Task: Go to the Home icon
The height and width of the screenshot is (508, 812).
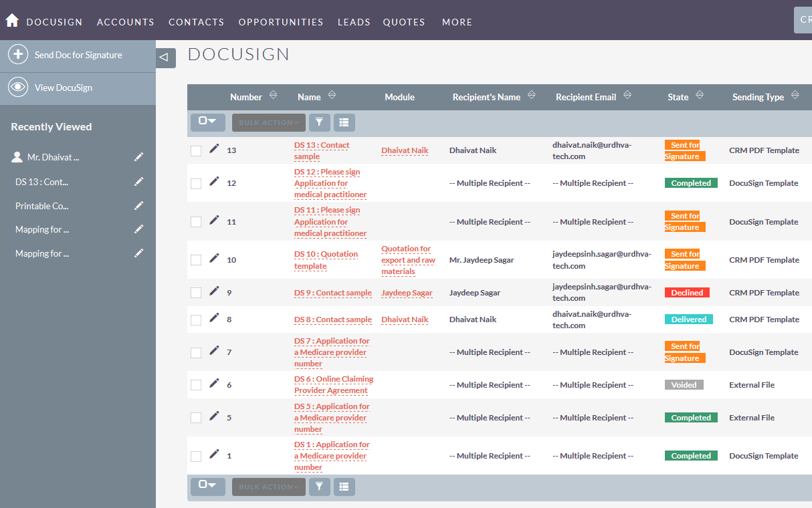Action: click(12, 21)
